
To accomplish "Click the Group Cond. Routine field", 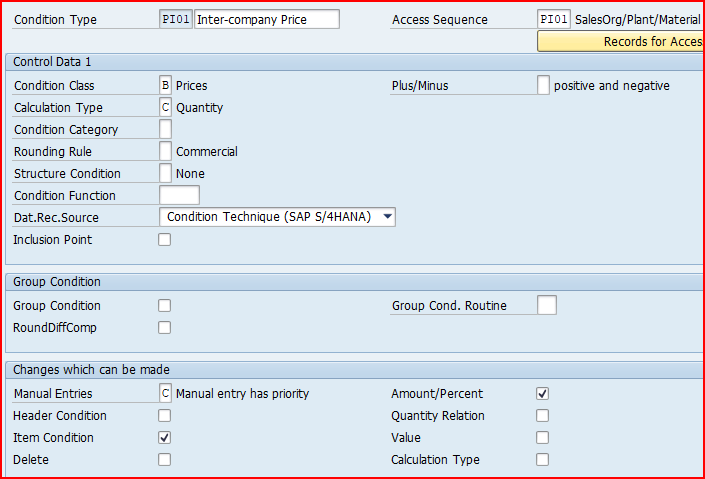I will point(547,305).
